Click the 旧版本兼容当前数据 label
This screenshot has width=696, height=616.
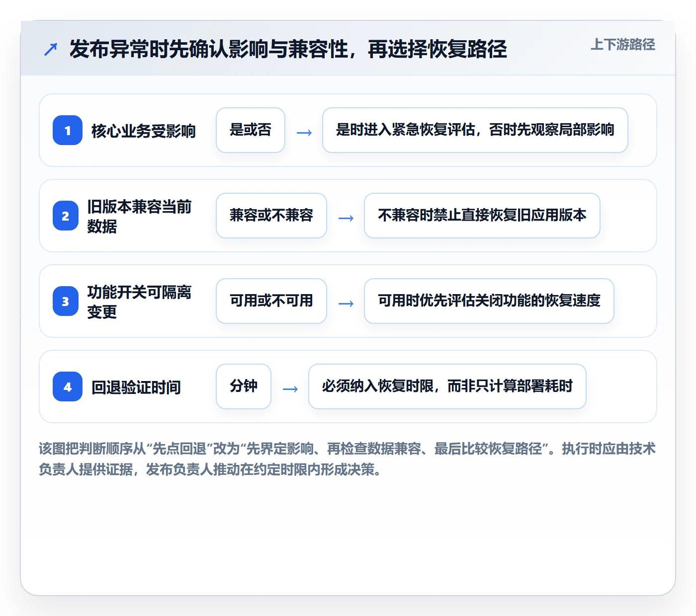[139, 216]
